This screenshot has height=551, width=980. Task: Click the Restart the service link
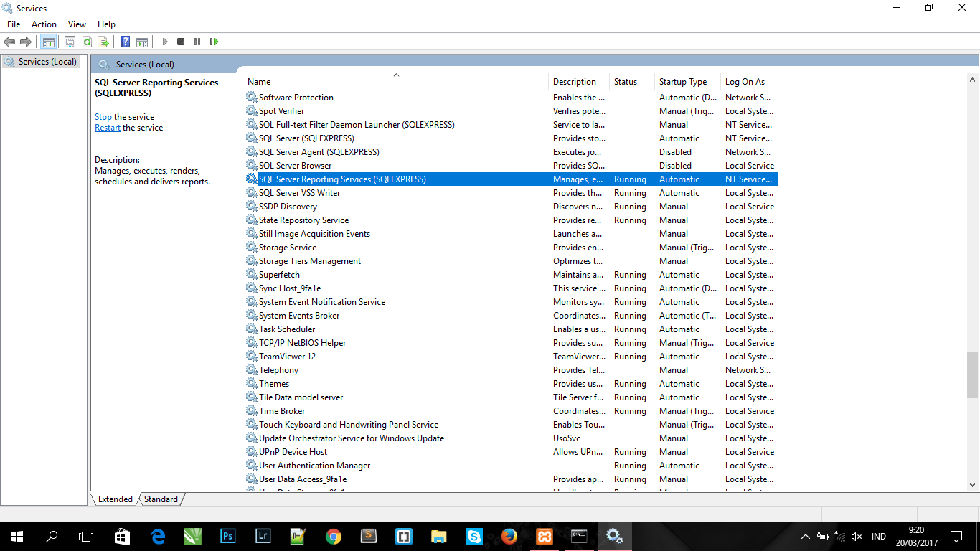(x=108, y=128)
